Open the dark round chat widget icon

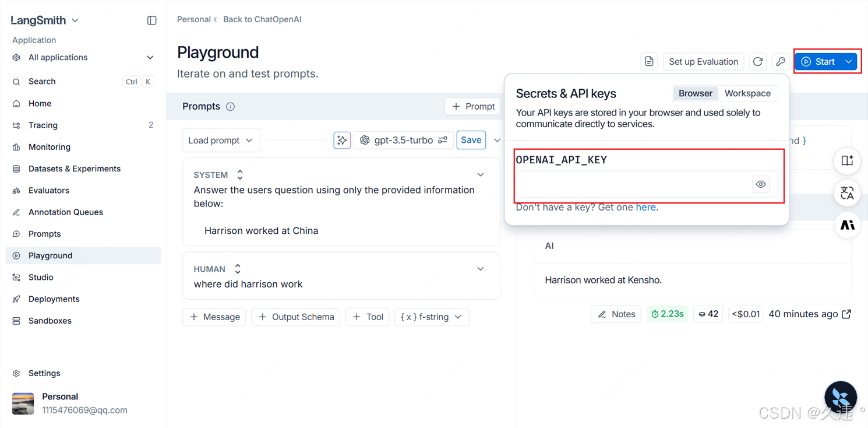pos(841,398)
